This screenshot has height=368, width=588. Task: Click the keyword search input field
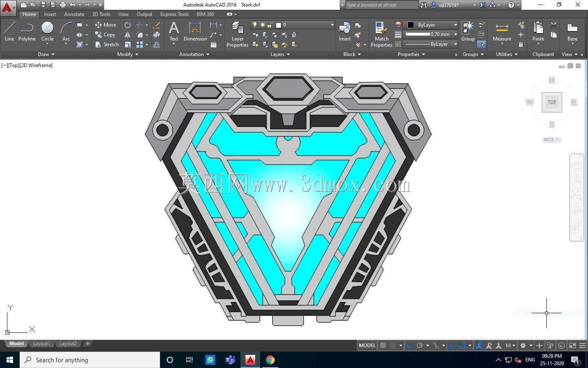click(x=381, y=5)
